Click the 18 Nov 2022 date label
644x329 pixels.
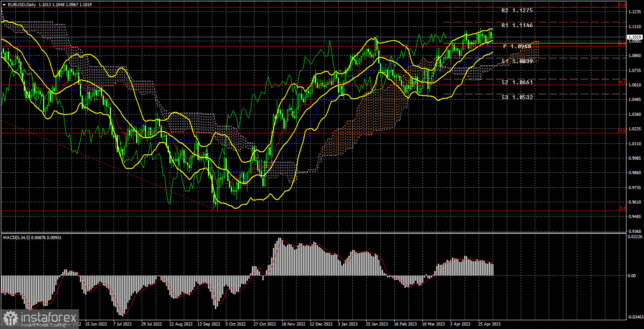point(294,324)
